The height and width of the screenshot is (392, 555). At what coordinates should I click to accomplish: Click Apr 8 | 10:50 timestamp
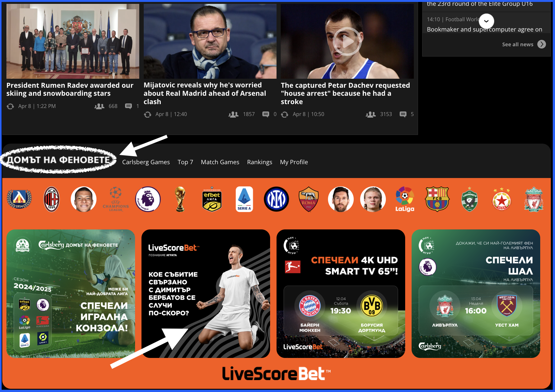tap(308, 114)
